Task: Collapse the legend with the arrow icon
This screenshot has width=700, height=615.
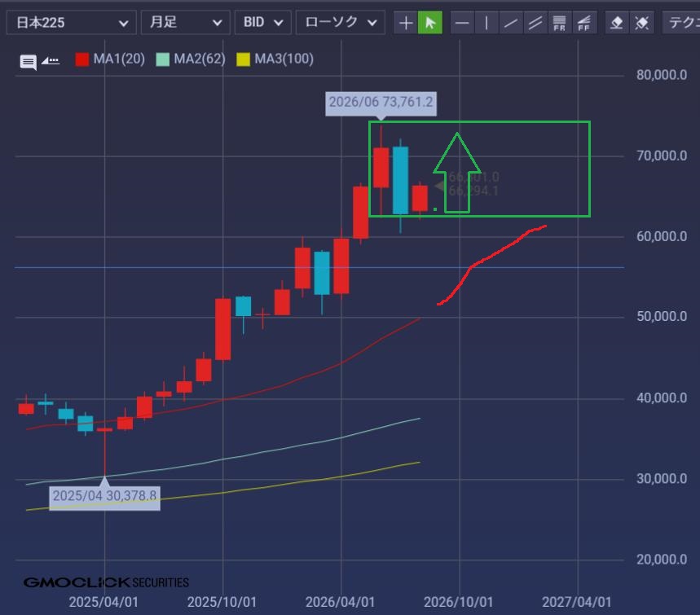Action: [x=51, y=60]
